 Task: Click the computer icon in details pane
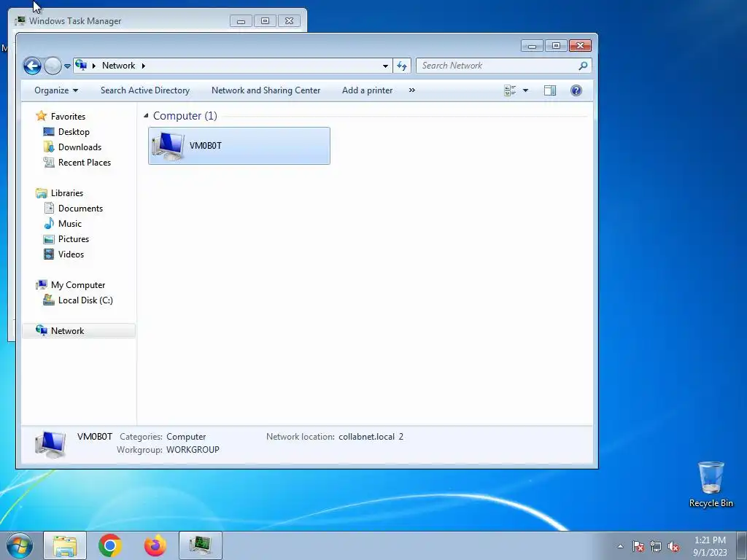[50, 443]
